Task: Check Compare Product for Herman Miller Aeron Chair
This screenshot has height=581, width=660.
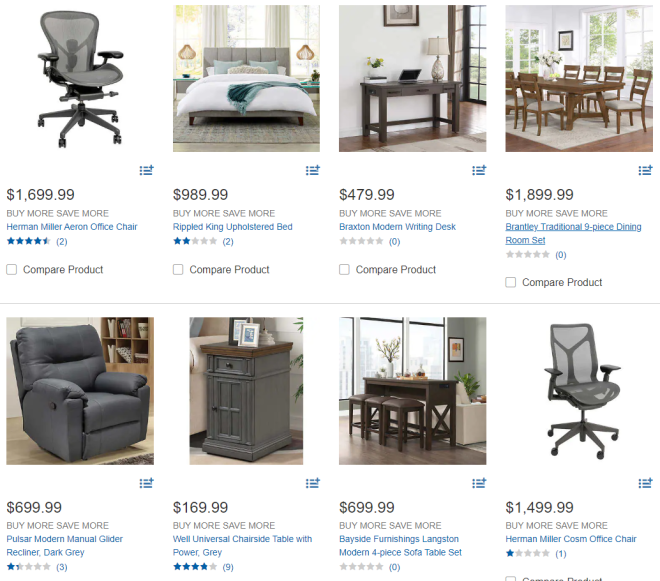Action: [12, 269]
